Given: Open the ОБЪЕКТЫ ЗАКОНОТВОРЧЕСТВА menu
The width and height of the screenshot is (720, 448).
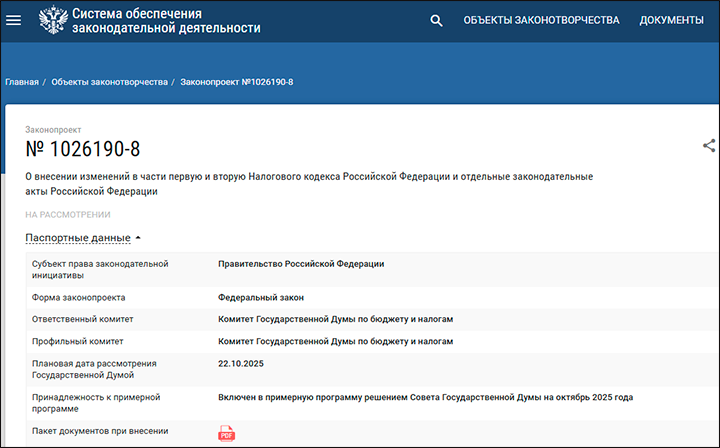Looking at the screenshot, I should click(x=541, y=20).
